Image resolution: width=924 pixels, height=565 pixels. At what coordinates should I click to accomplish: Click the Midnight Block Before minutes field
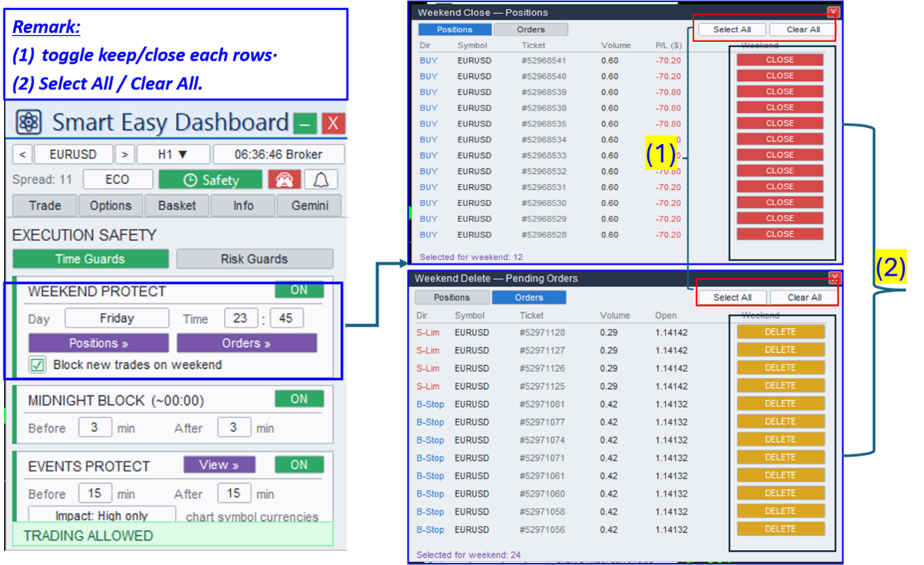pyautogui.click(x=95, y=427)
